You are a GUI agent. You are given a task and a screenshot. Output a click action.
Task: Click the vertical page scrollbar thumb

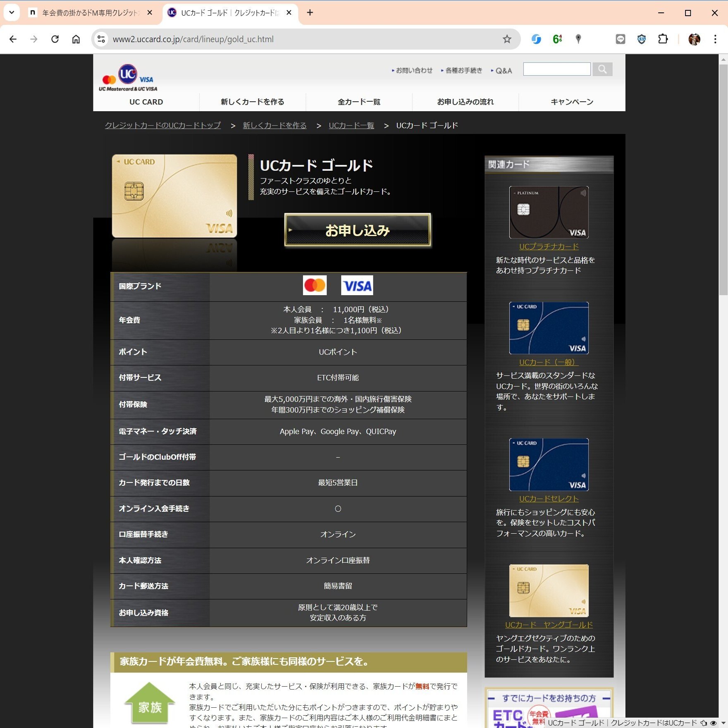coord(723,180)
